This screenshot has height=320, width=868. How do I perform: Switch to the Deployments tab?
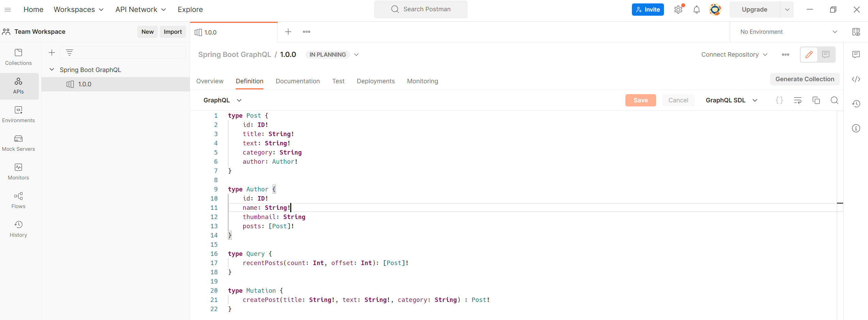pos(376,81)
